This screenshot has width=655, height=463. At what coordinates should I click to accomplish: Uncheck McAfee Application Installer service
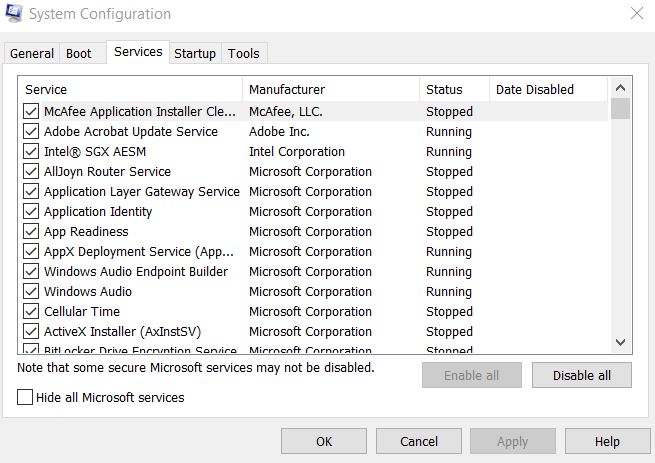(x=31, y=112)
